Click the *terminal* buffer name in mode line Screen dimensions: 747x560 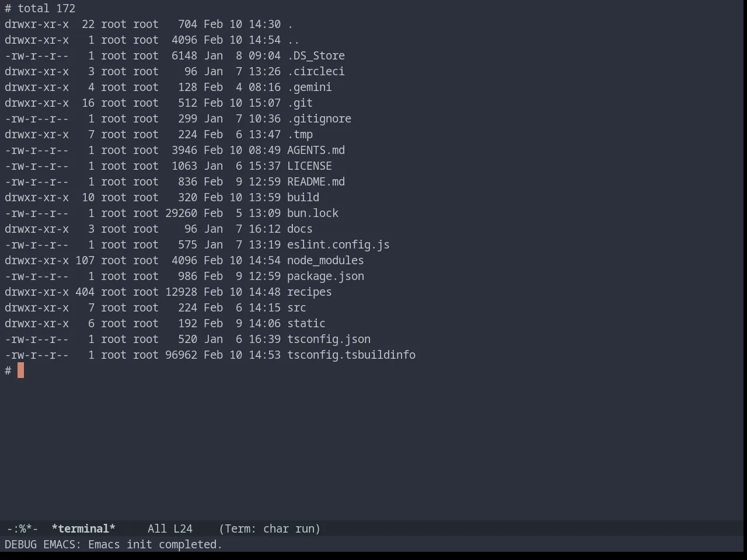coord(83,528)
